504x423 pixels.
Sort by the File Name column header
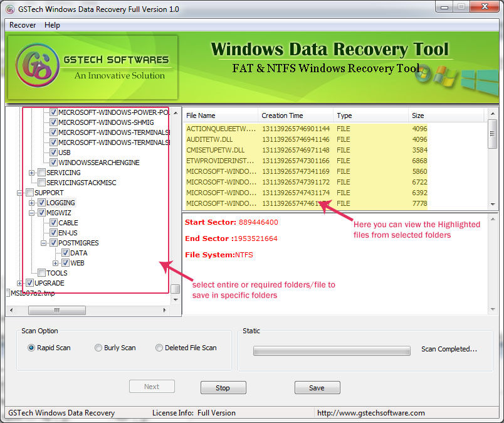click(x=221, y=115)
